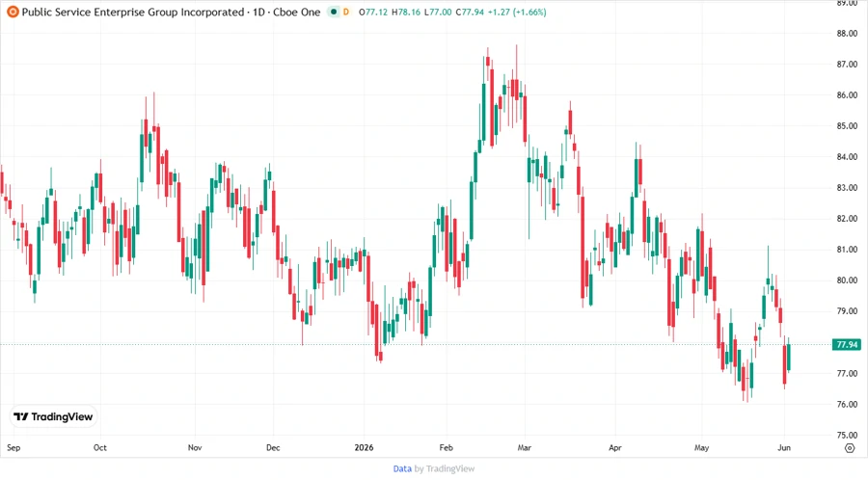Image resolution: width=868 pixels, height=480 pixels.
Task: Click the 84.00 price axis label
Action: coord(847,157)
